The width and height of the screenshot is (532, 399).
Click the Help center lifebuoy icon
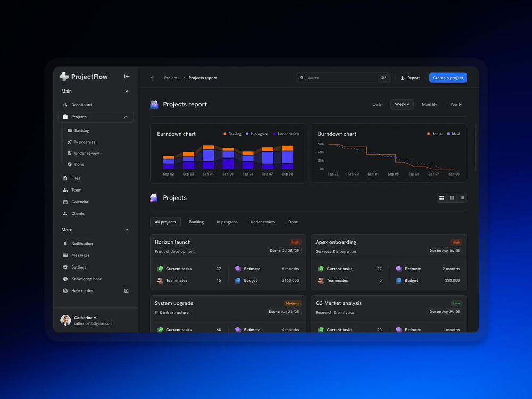[x=65, y=291]
